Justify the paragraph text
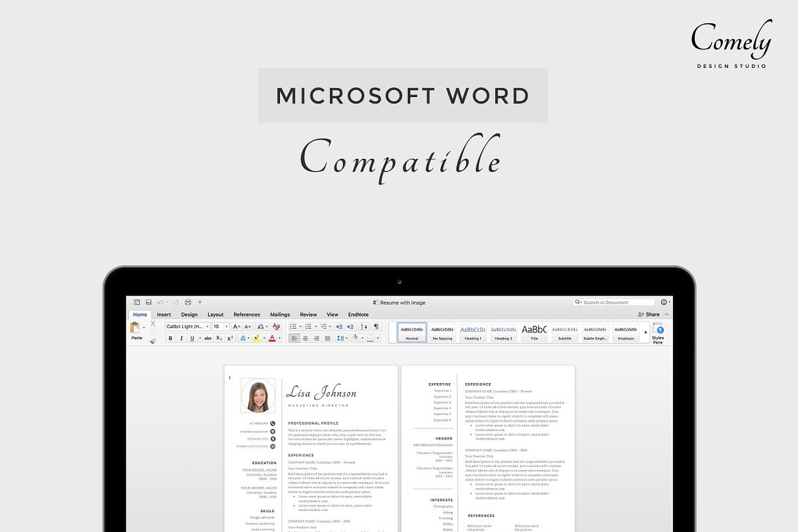798x532 pixels. [327, 338]
